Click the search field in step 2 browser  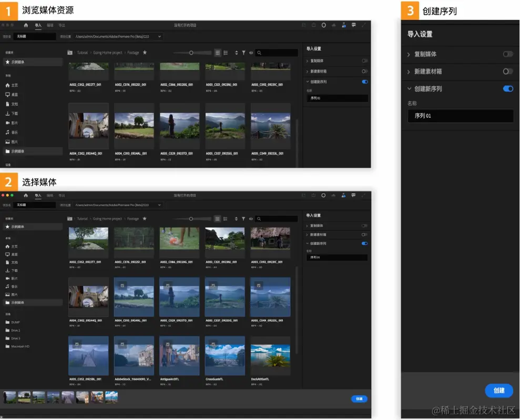277,219
